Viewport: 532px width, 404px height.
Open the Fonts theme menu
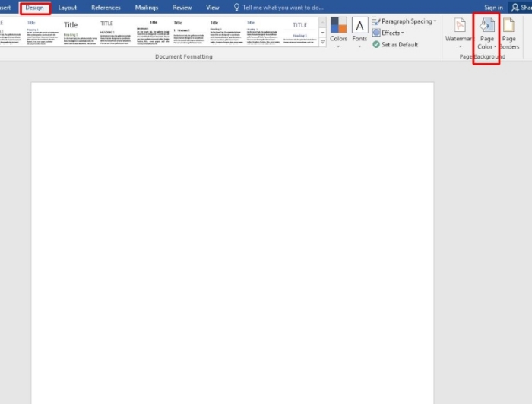359,31
